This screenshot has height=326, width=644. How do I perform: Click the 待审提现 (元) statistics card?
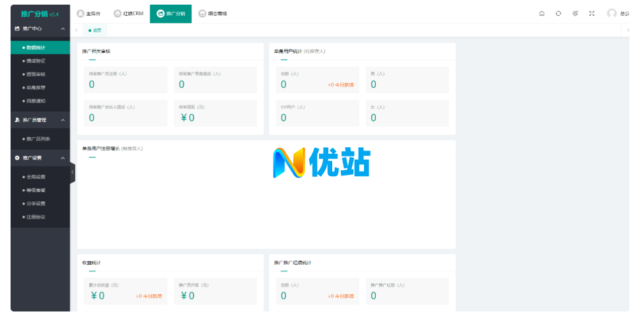(x=215, y=114)
